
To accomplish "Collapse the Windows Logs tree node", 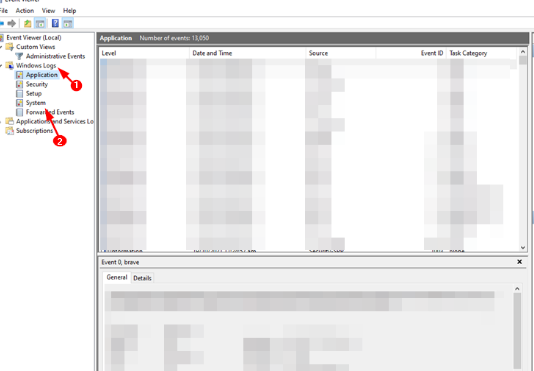I will point(1,65).
